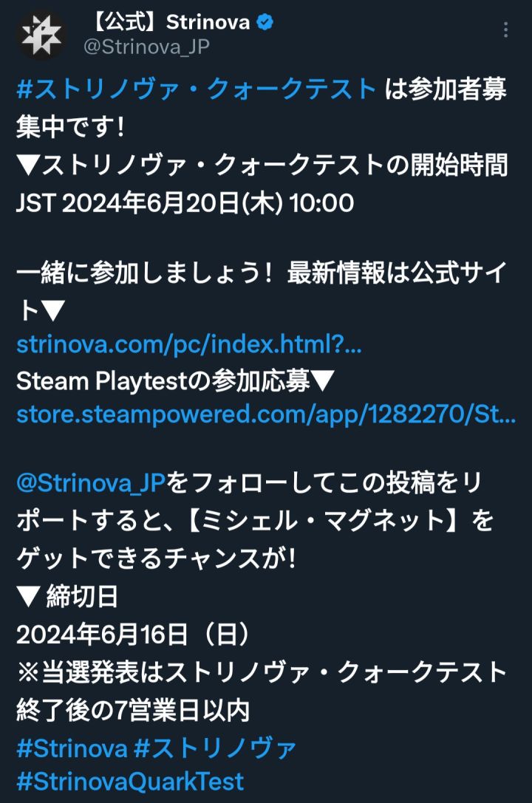Tap the @Strinova_JP mention in post body
This screenshot has width=532, height=803.
(x=91, y=483)
